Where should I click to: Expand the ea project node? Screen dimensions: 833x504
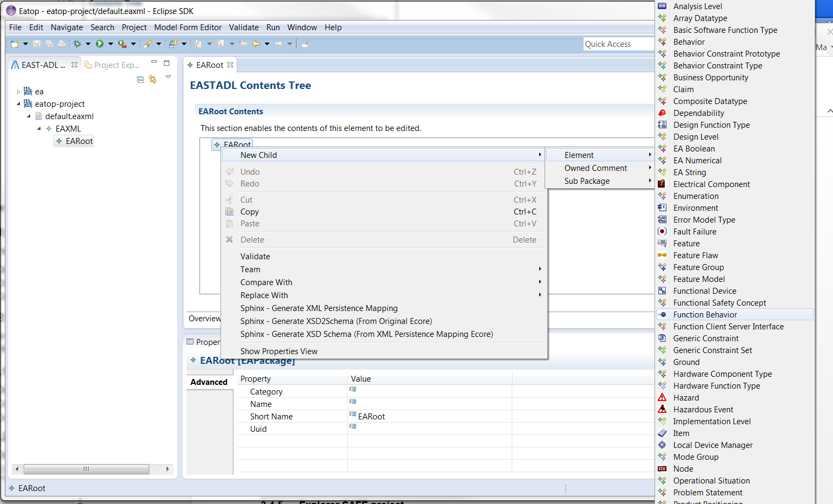click(18, 92)
